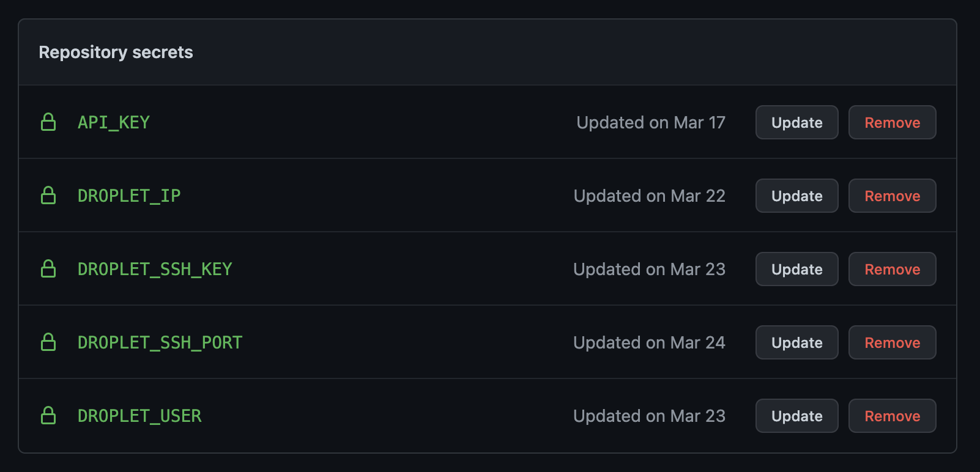Click the lock icon beside API_KEY
Viewport: 980px width, 472px height.
[48, 122]
